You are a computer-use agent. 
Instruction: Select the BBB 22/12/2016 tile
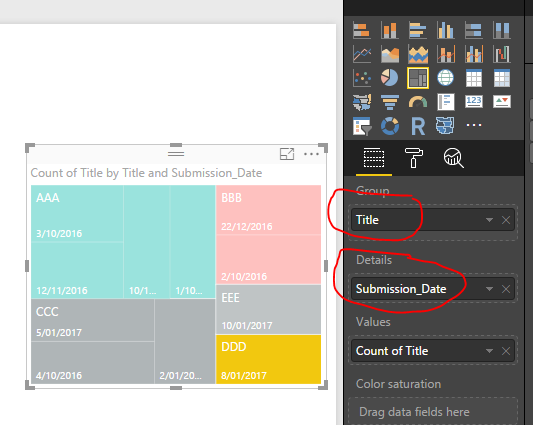pyautogui.click(x=269, y=210)
